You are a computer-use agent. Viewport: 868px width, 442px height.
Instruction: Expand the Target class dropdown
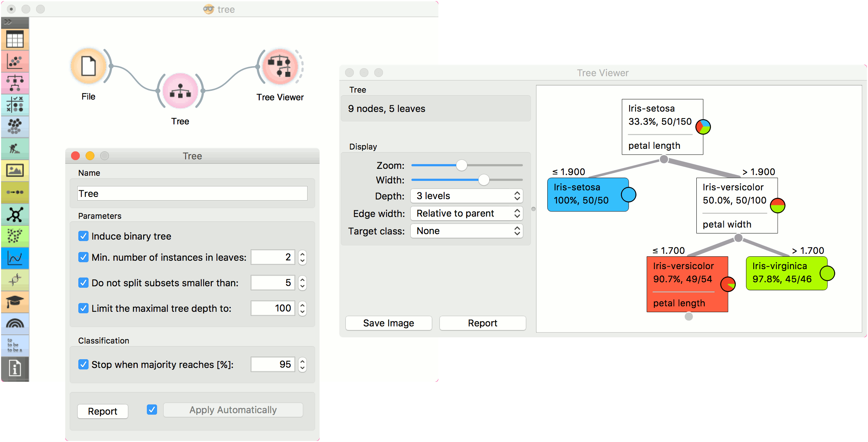(x=466, y=231)
